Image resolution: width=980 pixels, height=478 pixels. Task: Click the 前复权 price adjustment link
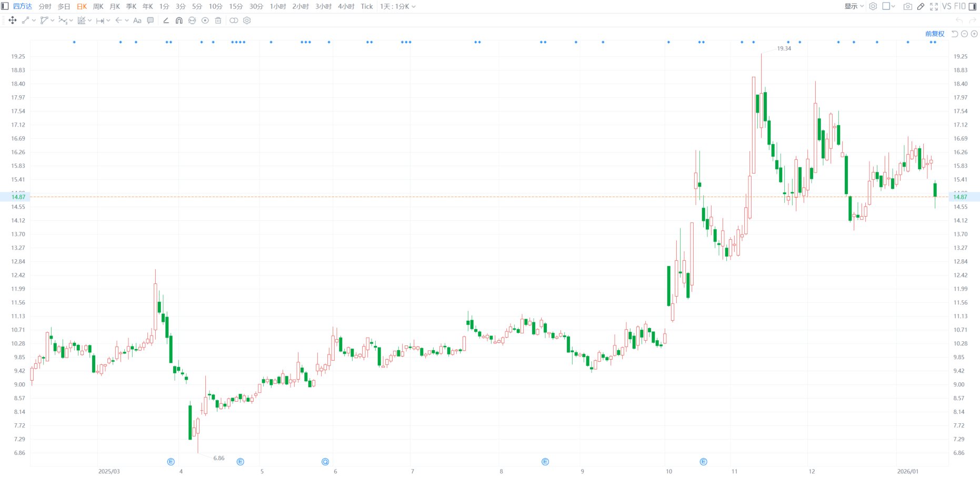pyautogui.click(x=935, y=34)
